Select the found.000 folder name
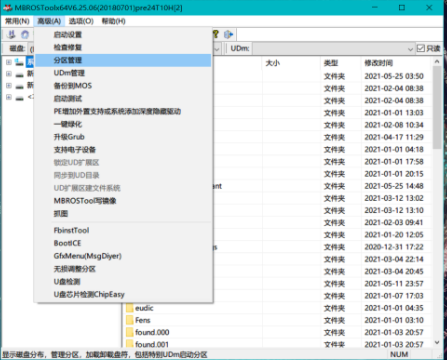447x360 pixels. 152,332
